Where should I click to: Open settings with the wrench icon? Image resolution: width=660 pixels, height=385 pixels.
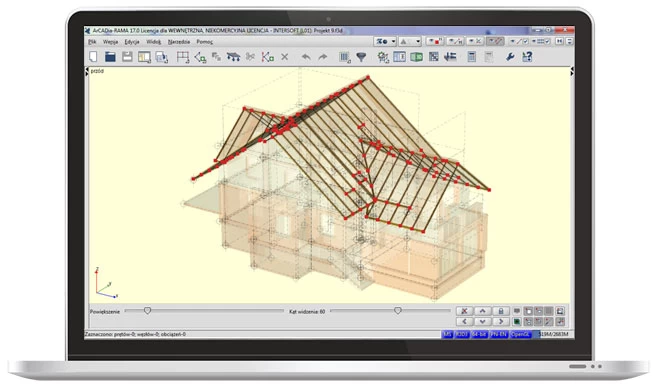pos(510,57)
